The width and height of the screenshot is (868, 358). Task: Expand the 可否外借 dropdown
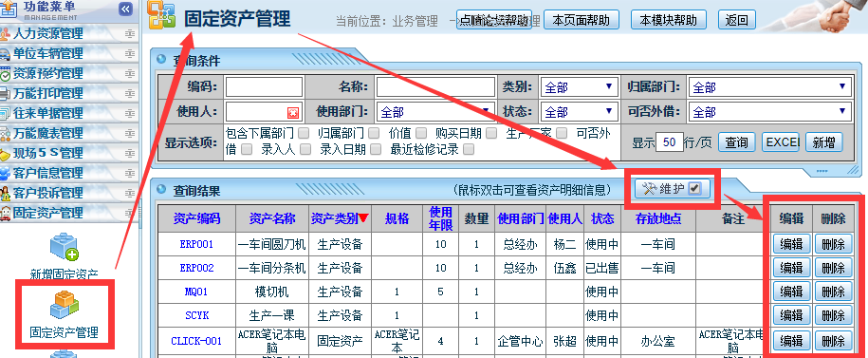click(x=769, y=112)
